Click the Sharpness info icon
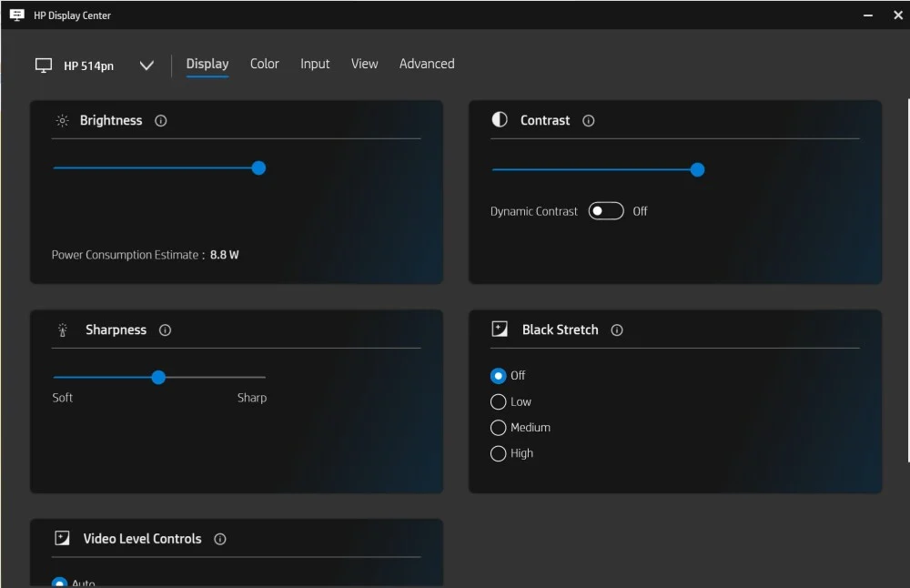The height and width of the screenshot is (588, 910). point(165,330)
